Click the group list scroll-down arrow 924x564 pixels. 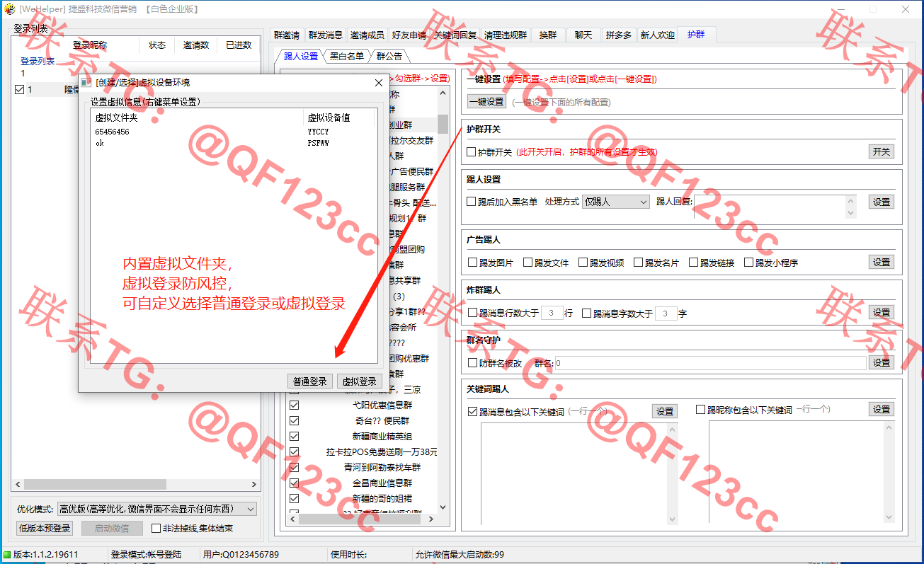443,507
